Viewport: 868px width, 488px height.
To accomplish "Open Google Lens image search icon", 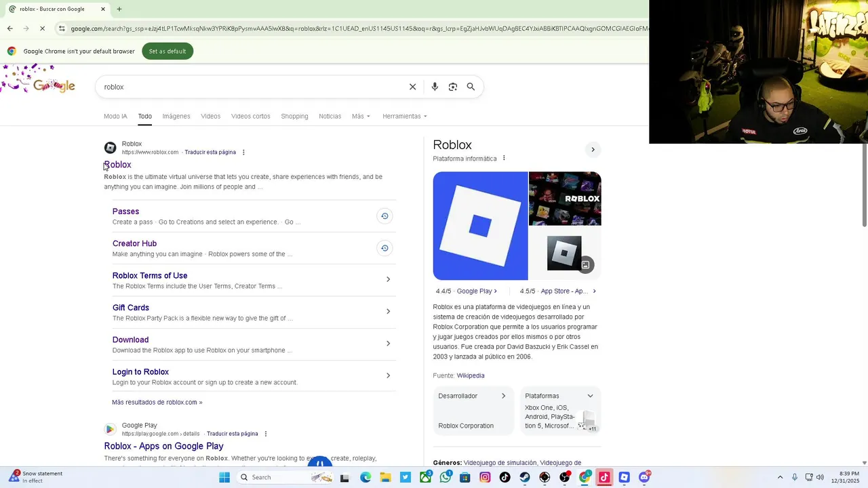I will click(x=453, y=87).
